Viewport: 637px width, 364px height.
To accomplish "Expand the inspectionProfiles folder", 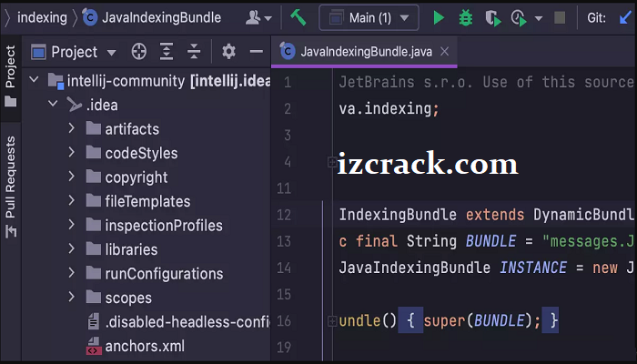I will click(x=72, y=225).
